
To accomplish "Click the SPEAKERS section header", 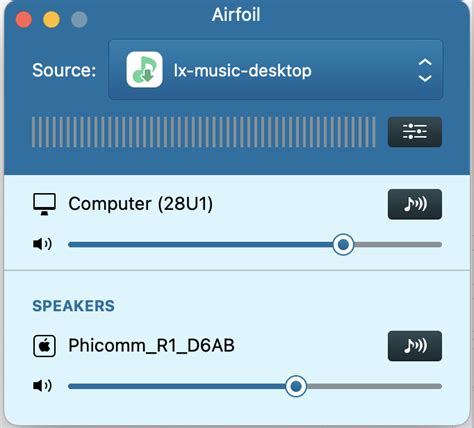I will click(x=73, y=306).
